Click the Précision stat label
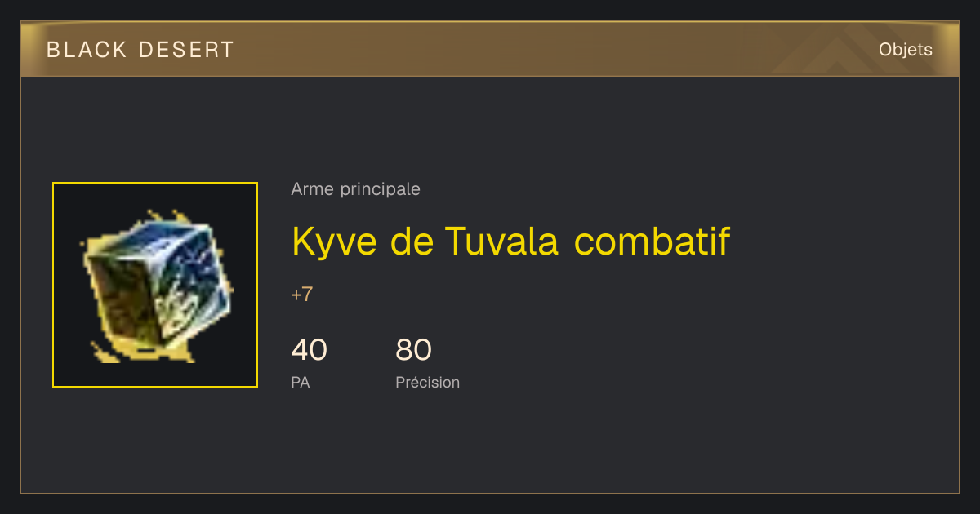 (427, 382)
